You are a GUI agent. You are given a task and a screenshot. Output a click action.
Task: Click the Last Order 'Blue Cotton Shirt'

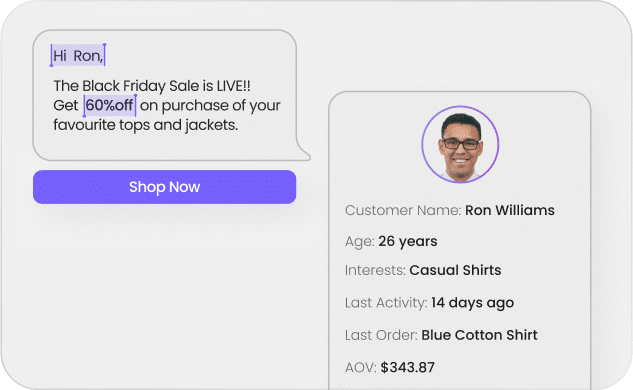pos(479,335)
